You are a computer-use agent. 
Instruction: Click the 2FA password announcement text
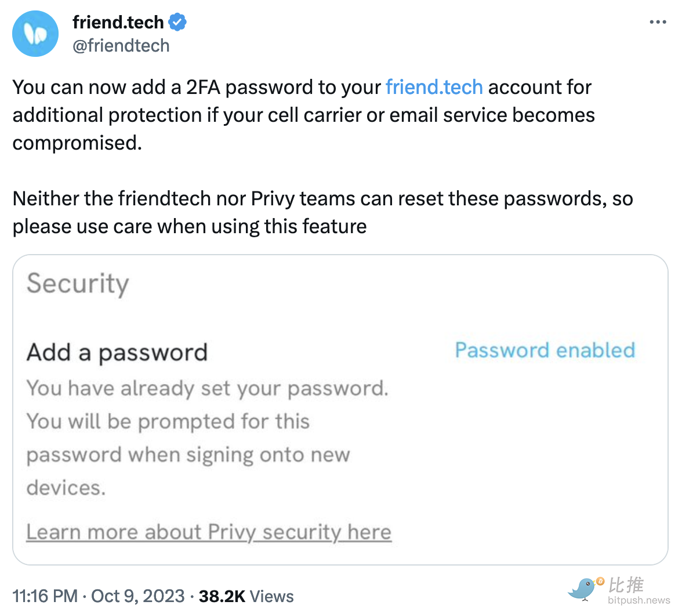(x=304, y=115)
